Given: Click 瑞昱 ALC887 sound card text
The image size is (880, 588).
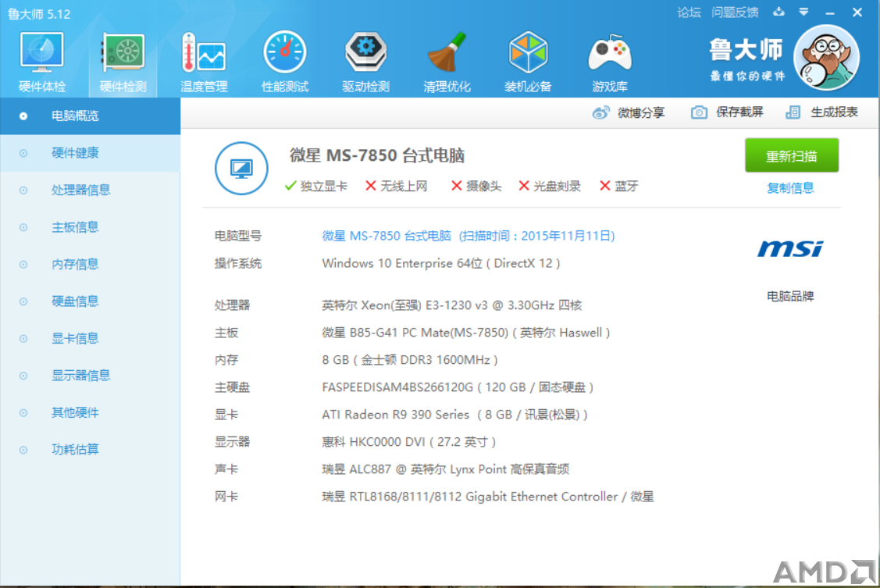Looking at the screenshot, I should 446,469.
